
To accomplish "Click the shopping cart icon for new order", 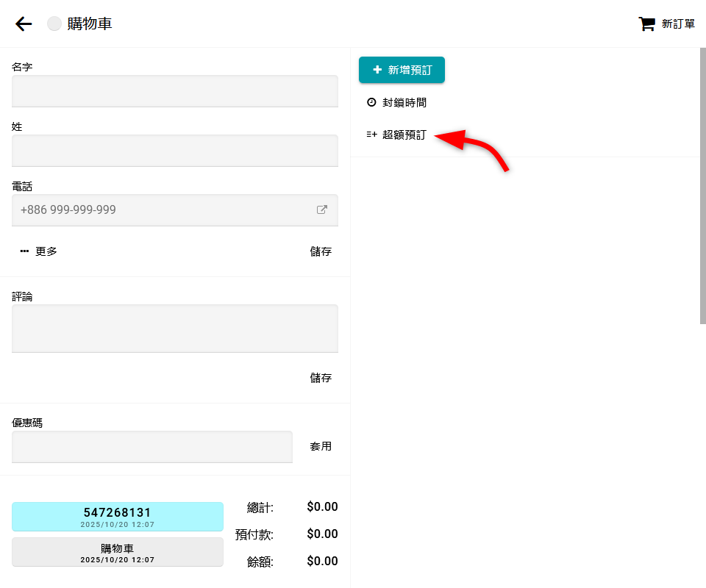I will point(646,24).
